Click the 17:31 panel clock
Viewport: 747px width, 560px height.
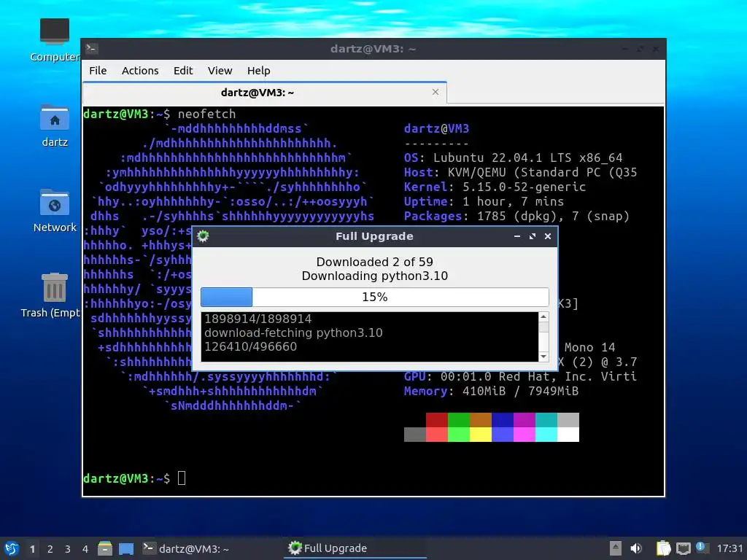(x=729, y=548)
